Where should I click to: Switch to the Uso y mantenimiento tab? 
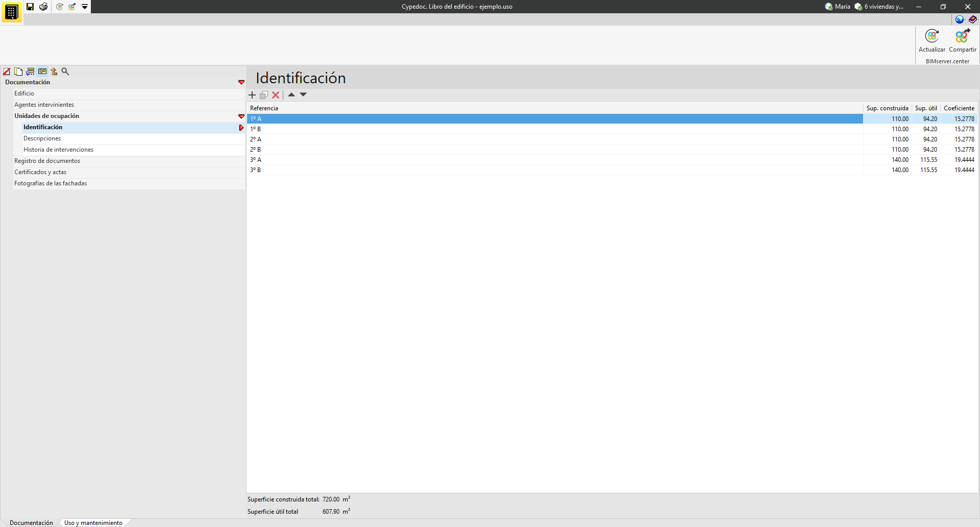tap(93, 523)
